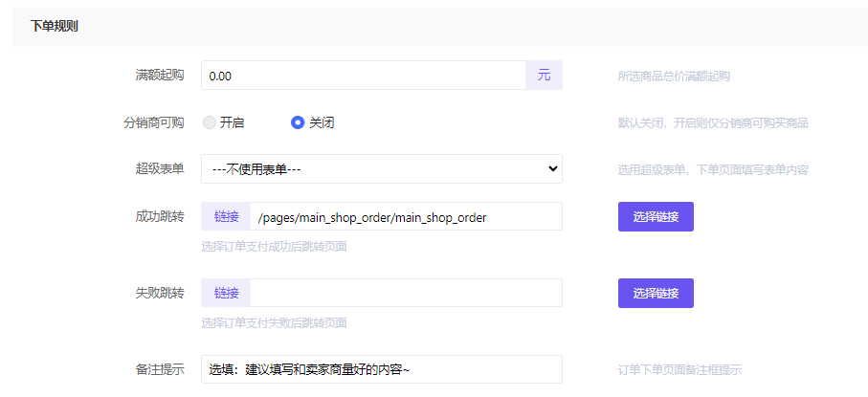Click the 链接 prefix label in 失败跳转
This screenshot has width=868, height=397.
[x=226, y=293]
